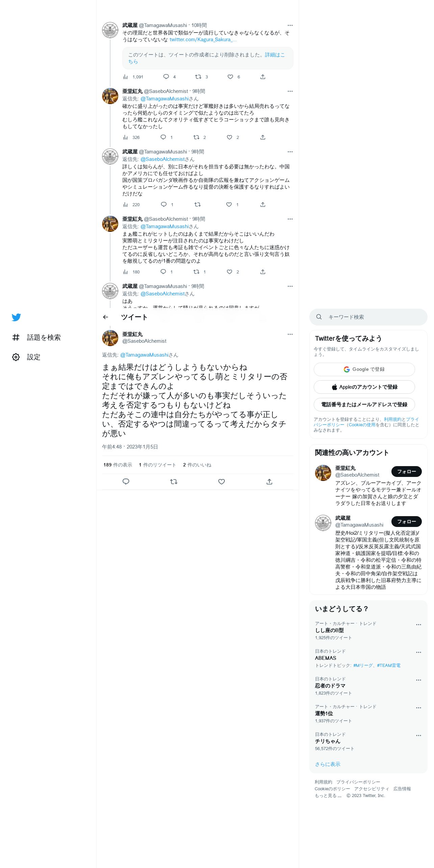
Task: Like the first 武蔵屋 tweet that has 6 likes
Action: point(230,77)
